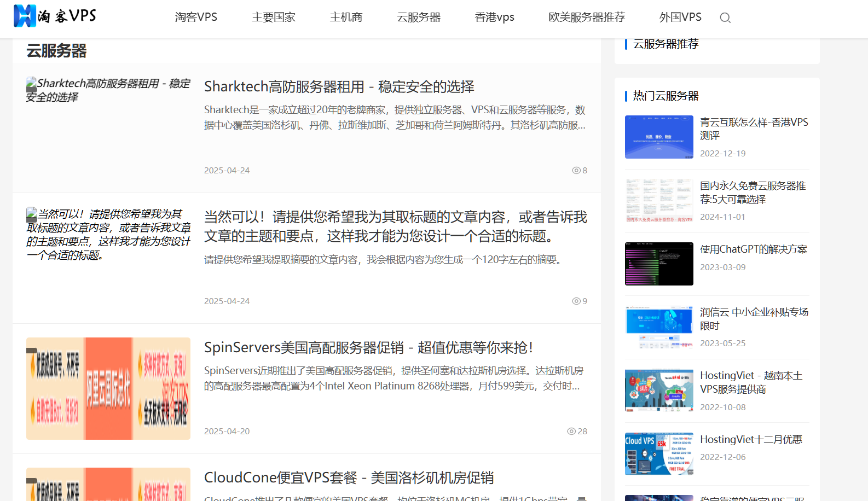The height and width of the screenshot is (501, 868).
Task: Open sidebar link 青云互联怎么样-香港VPS测评
Action: pos(754,129)
